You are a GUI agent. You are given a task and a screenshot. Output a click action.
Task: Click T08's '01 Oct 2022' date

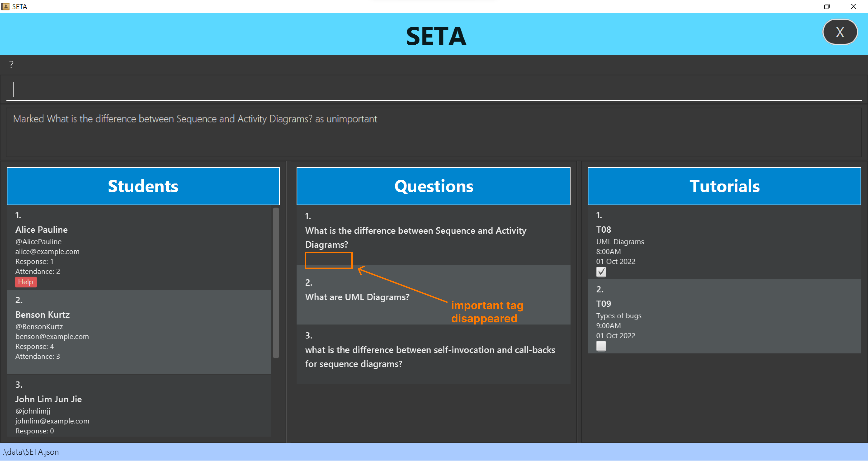click(x=616, y=261)
